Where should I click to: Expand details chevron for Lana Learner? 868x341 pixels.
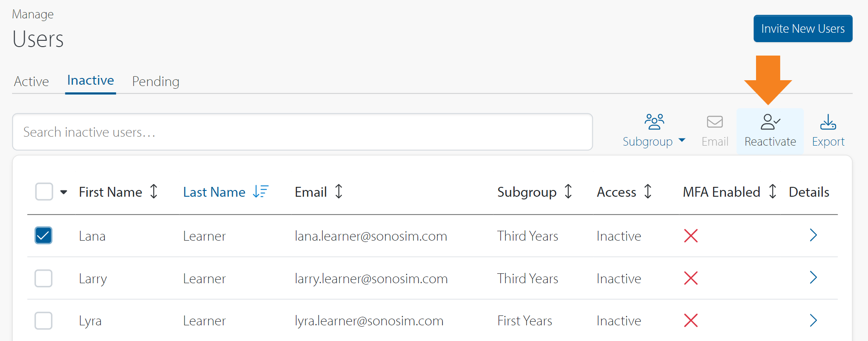pos(813,235)
